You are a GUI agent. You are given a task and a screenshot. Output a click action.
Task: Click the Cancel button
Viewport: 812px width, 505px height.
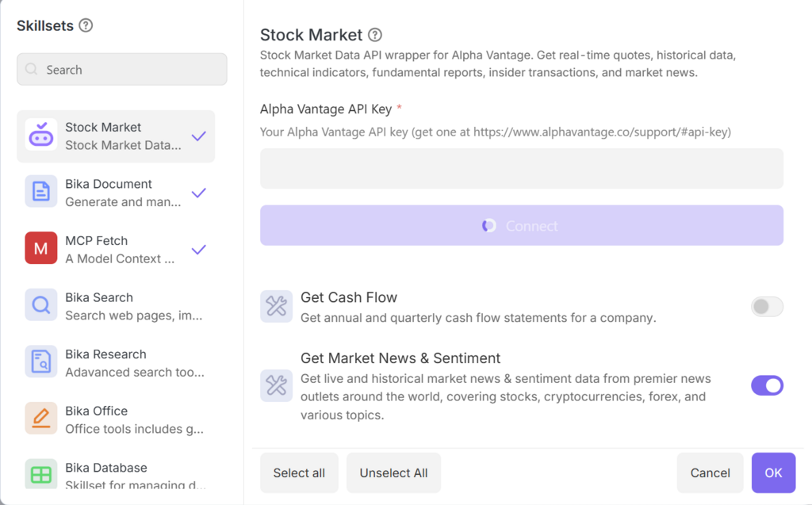(710, 473)
